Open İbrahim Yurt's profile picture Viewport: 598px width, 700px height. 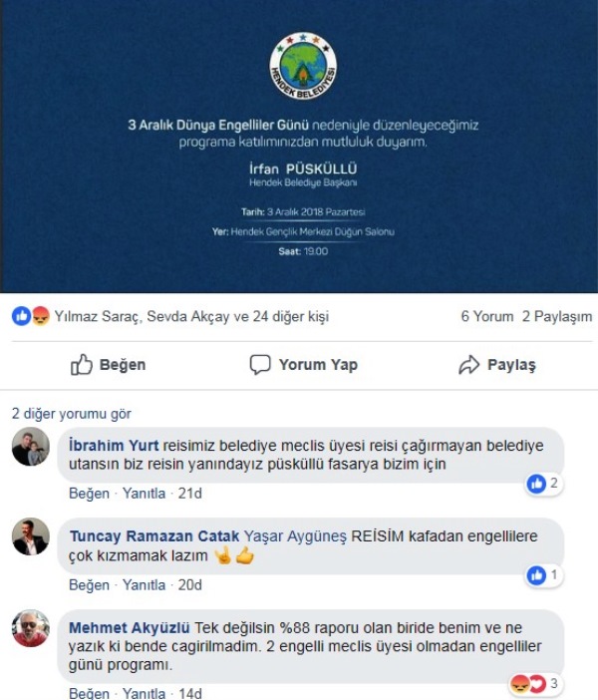tap(31, 447)
